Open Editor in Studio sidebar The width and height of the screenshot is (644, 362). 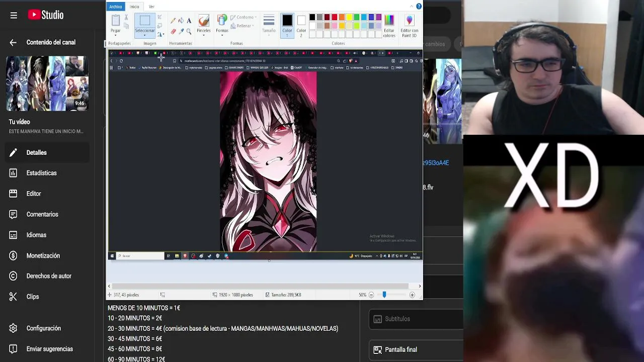pyautogui.click(x=48, y=194)
